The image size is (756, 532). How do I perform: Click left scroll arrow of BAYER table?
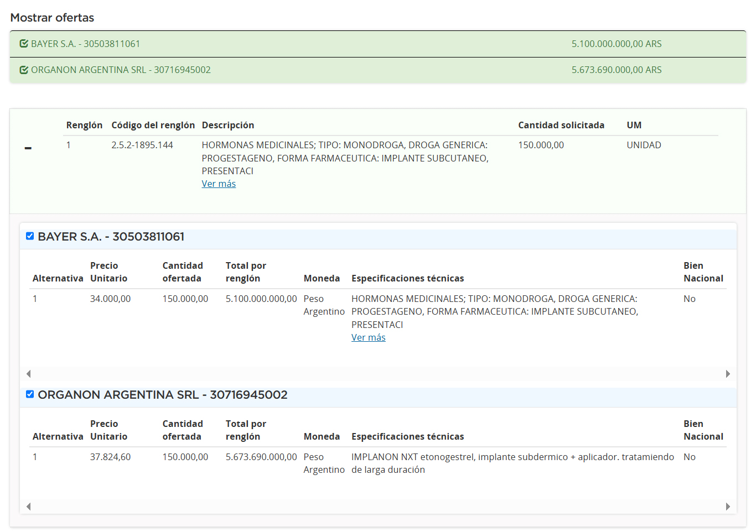(29, 374)
